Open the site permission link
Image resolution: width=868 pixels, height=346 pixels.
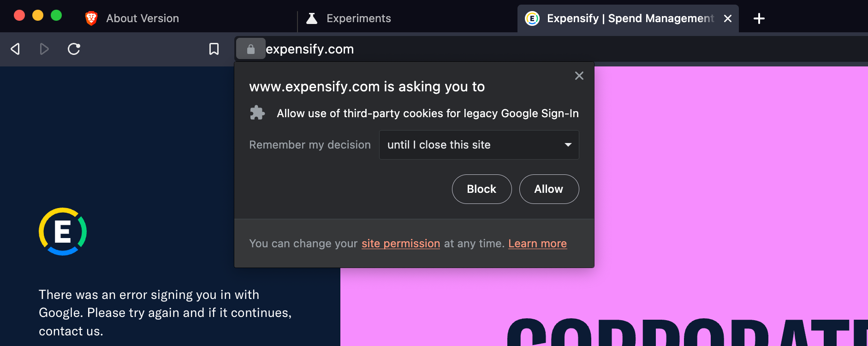point(401,243)
